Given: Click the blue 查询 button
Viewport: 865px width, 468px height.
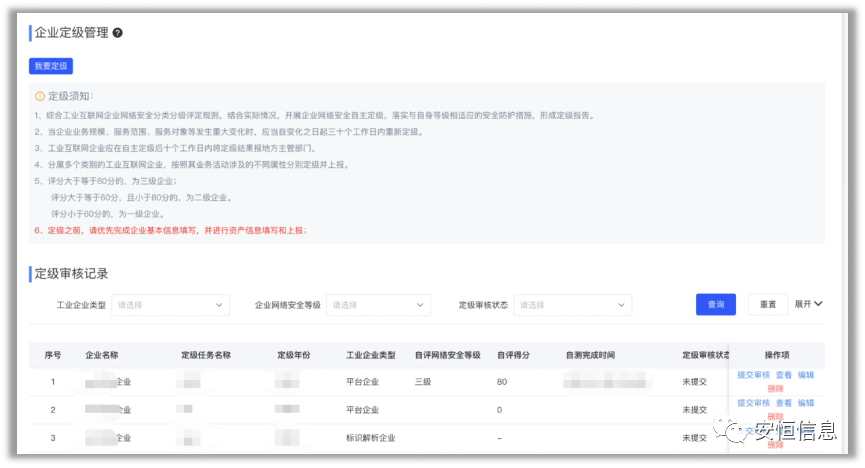Looking at the screenshot, I should tap(715, 305).
